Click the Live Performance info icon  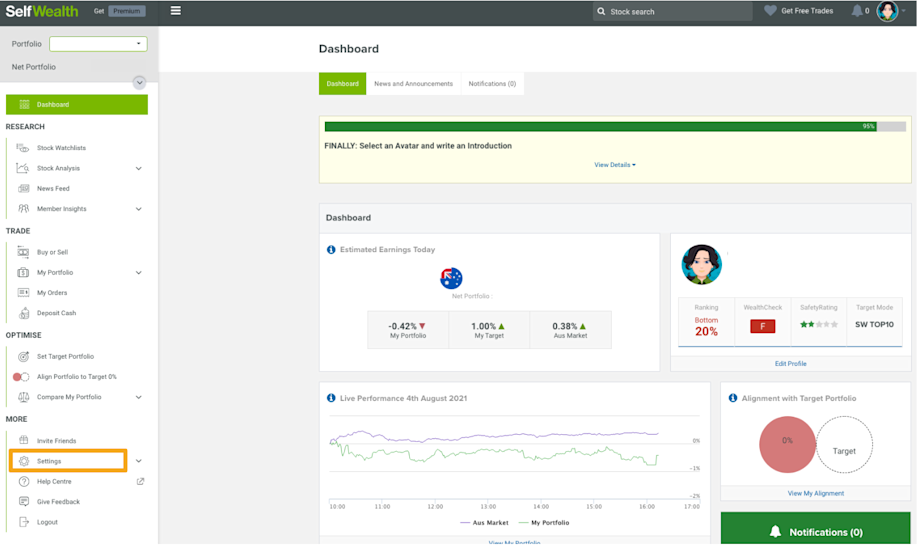pyautogui.click(x=331, y=398)
